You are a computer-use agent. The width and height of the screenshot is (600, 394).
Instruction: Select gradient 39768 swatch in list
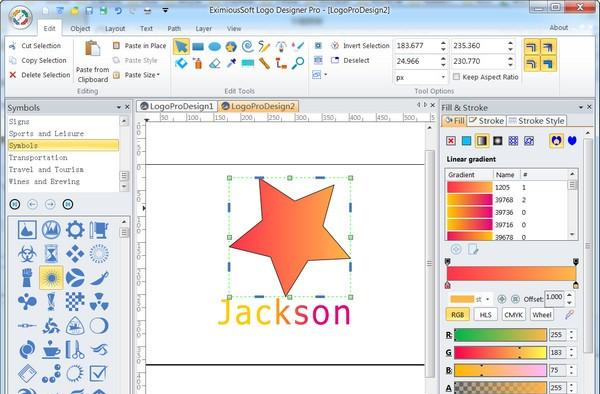pos(470,200)
